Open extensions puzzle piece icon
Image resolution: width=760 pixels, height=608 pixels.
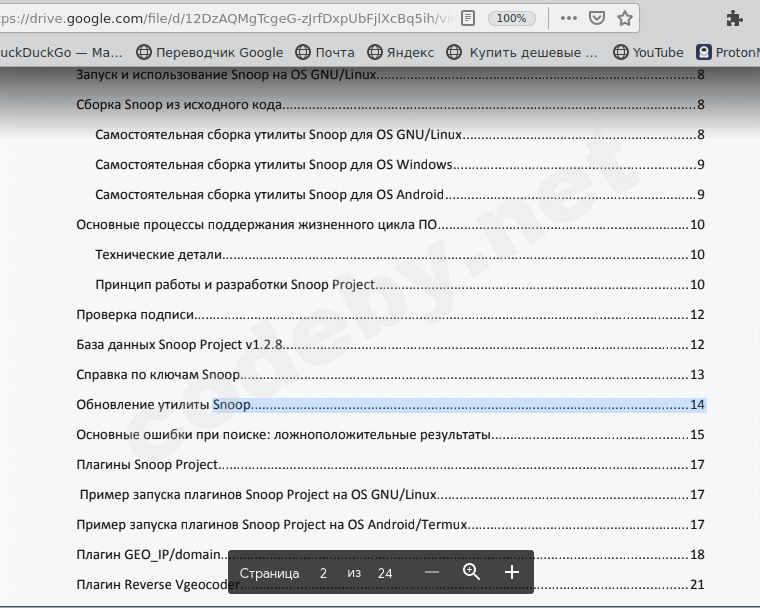pyautogui.click(x=735, y=18)
